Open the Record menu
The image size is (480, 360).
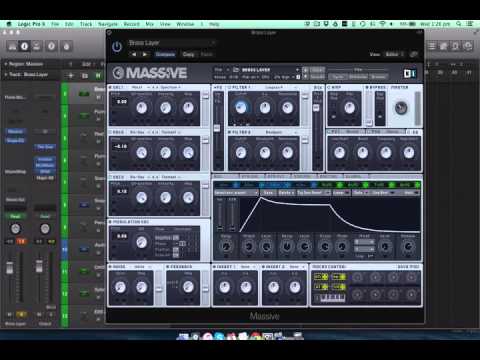point(132,24)
